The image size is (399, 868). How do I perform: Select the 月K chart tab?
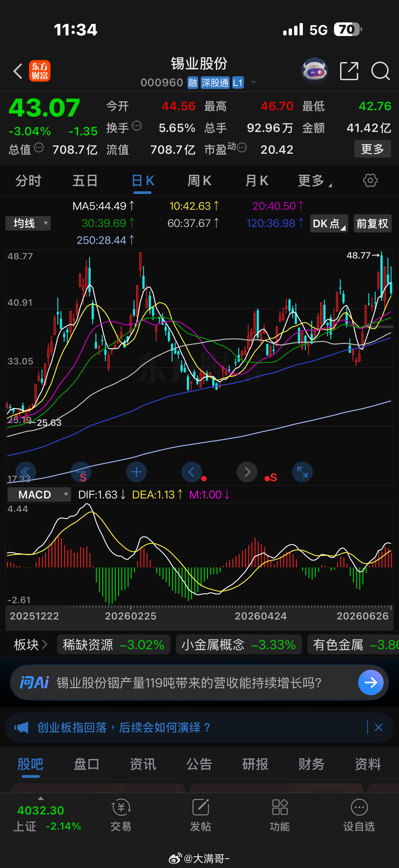[x=257, y=181]
